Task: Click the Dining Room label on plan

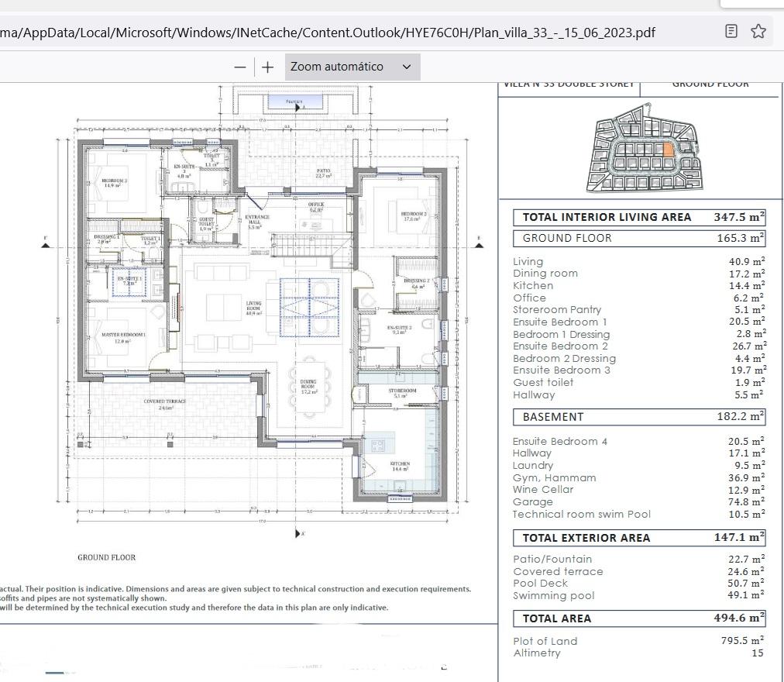Action: (308, 387)
